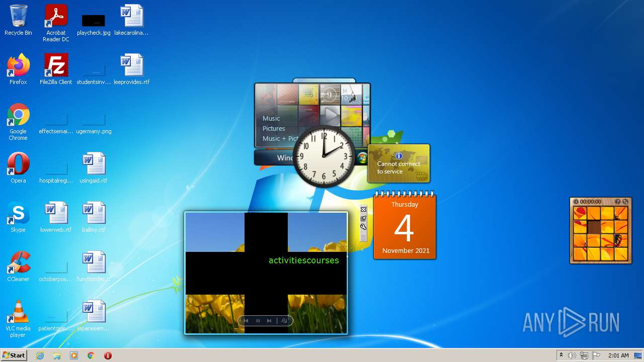Select ballmy.rtf document
The height and width of the screenshot is (362, 644).
(94, 217)
